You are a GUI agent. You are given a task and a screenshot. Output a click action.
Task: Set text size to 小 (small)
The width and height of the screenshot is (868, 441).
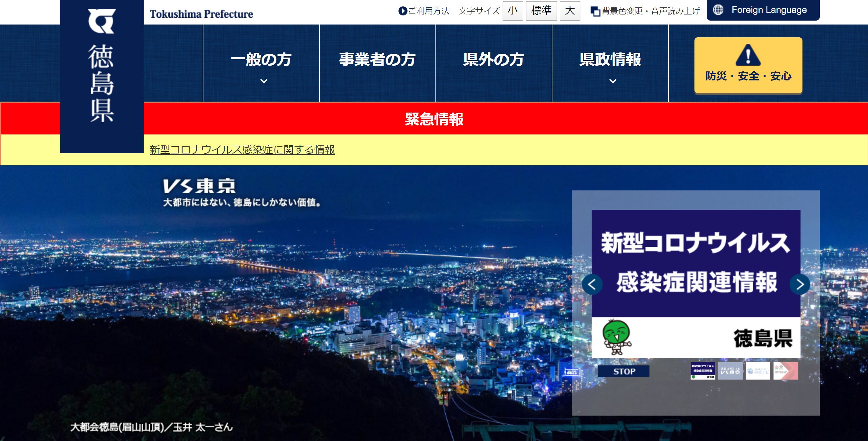click(x=513, y=11)
